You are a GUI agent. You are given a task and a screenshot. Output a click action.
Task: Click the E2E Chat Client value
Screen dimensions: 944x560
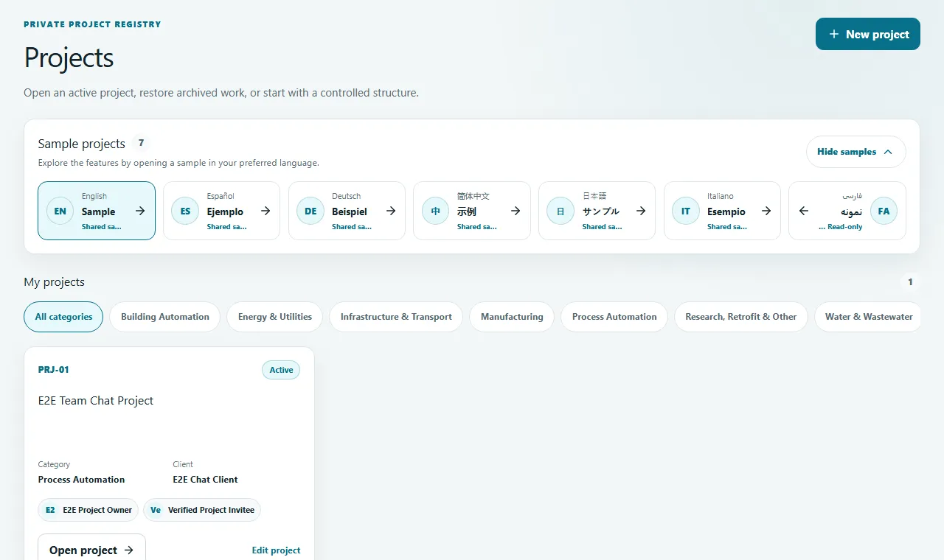(206, 480)
